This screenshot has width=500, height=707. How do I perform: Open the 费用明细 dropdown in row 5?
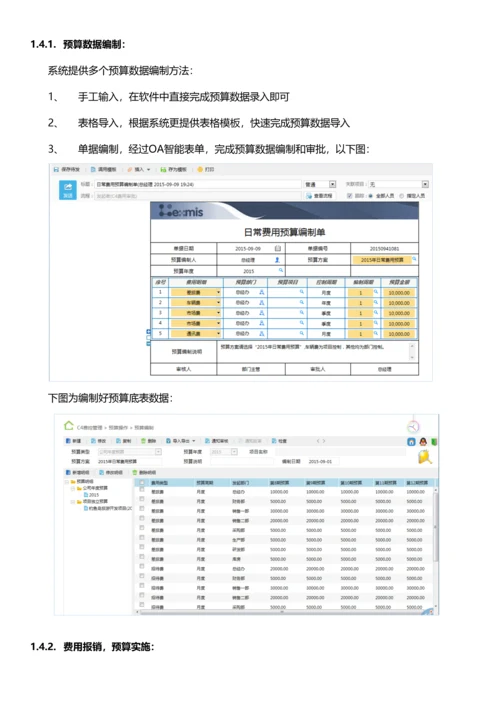[x=219, y=334]
